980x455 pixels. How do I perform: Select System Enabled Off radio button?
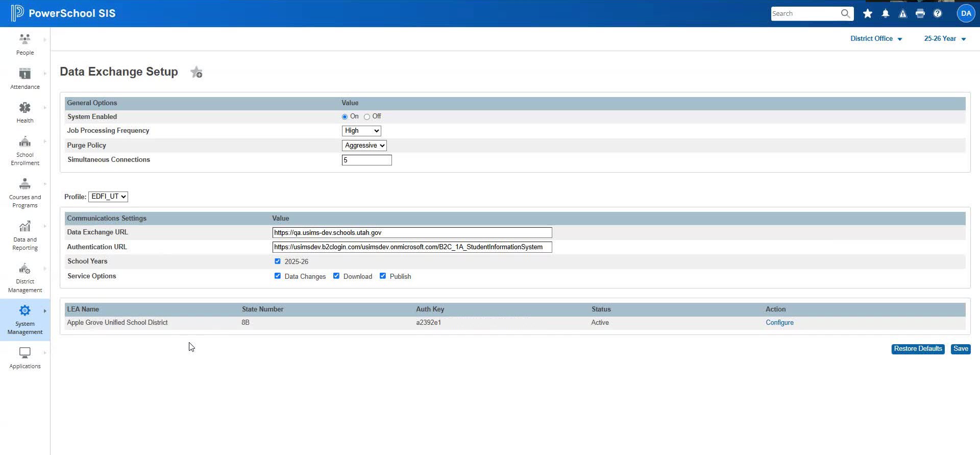pos(367,117)
